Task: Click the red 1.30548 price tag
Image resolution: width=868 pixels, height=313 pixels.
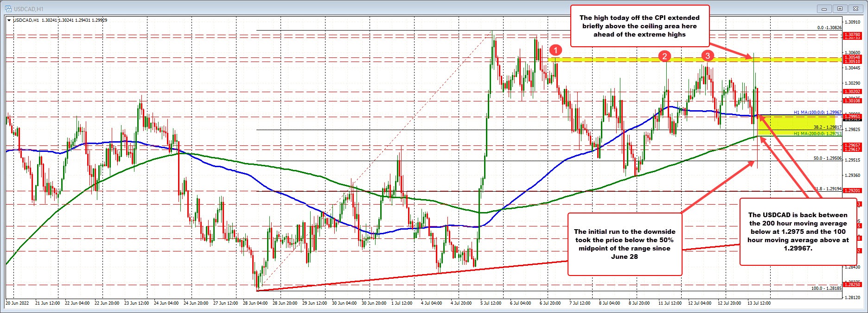Action: (x=852, y=57)
